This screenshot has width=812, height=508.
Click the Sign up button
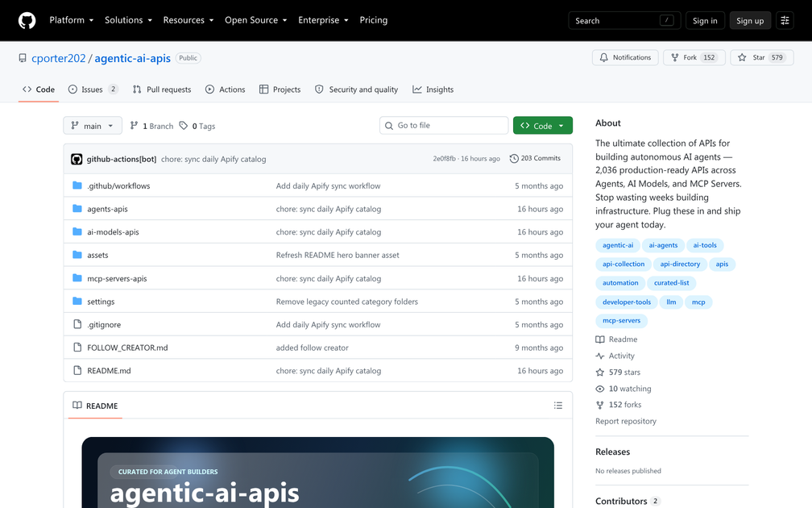(x=750, y=20)
